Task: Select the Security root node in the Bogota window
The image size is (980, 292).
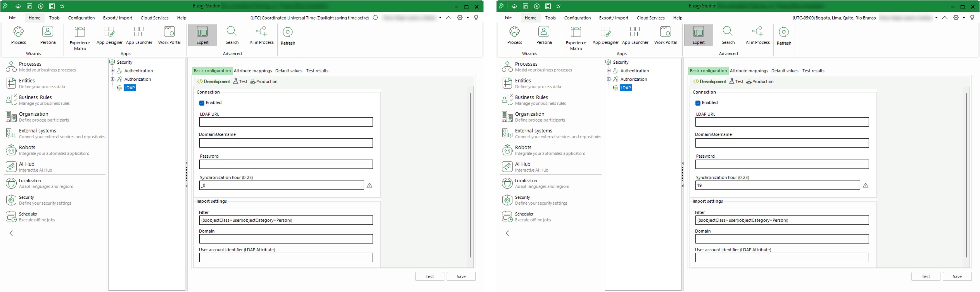Action: pos(621,62)
